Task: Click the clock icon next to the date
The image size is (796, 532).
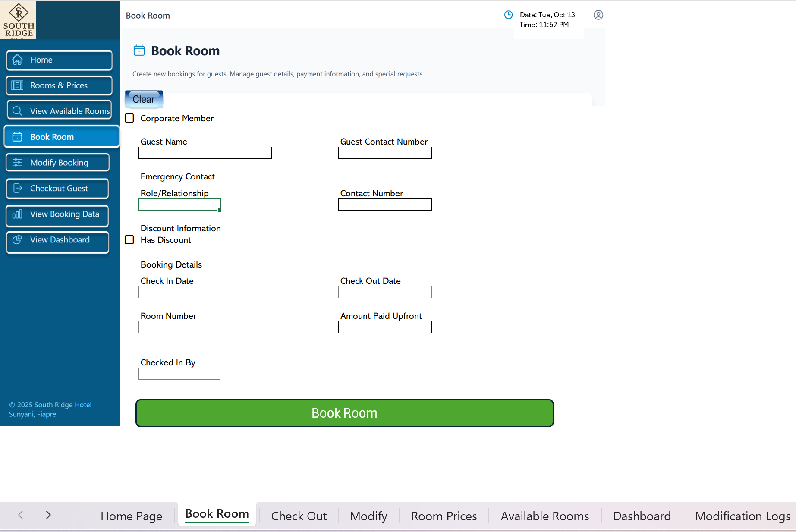Action: (x=509, y=15)
